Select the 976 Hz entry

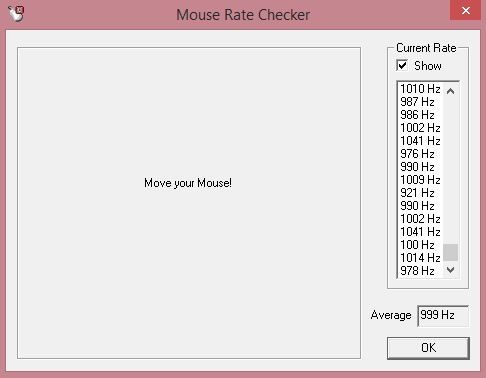tap(420, 154)
